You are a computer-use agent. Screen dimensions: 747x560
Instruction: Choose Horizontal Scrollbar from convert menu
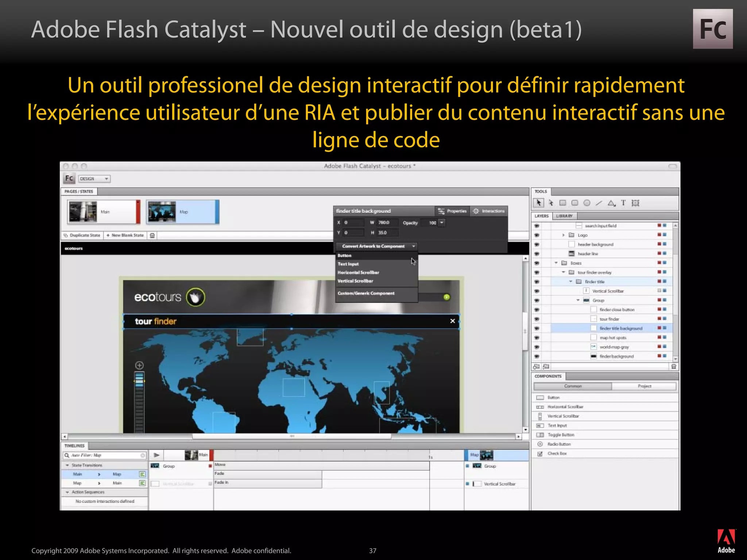click(377, 272)
